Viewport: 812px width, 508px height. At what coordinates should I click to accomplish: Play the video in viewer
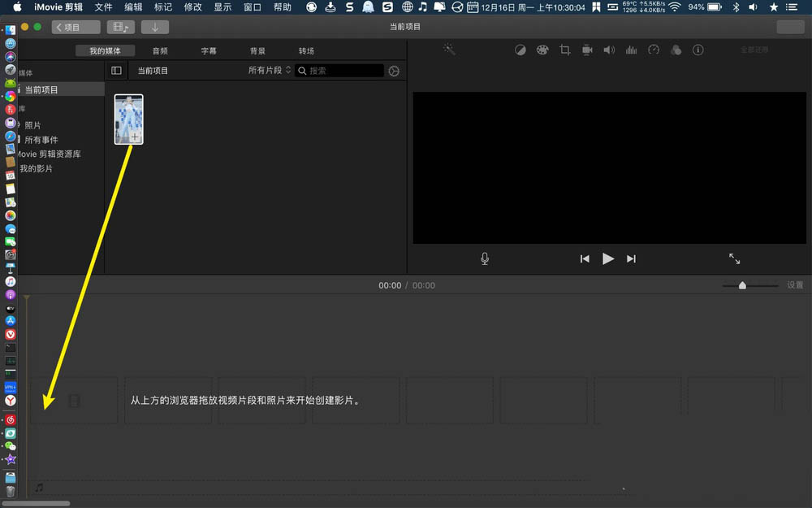tap(608, 258)
